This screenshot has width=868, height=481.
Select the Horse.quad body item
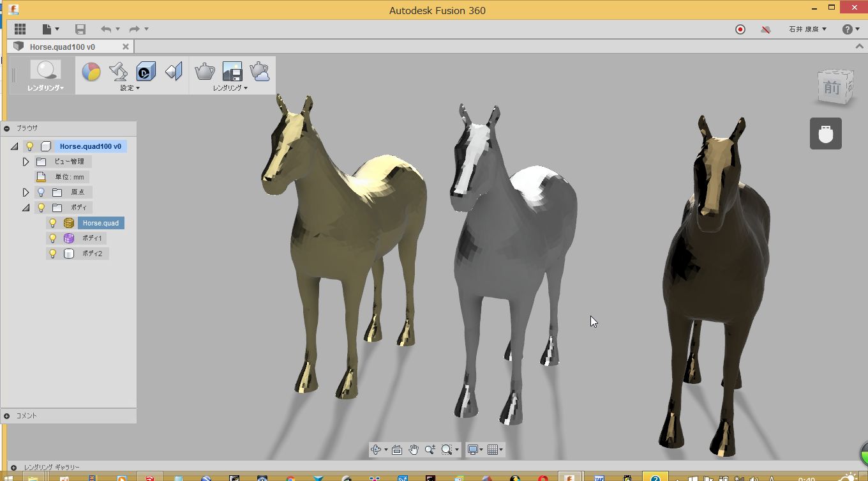(x=101, y=223)
